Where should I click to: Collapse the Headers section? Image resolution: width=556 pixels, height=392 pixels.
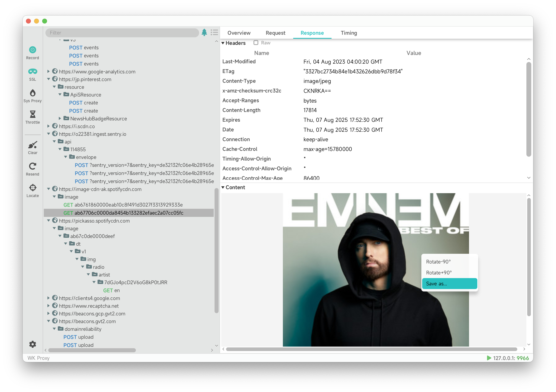pyautogui.click(x=223, y=43)
